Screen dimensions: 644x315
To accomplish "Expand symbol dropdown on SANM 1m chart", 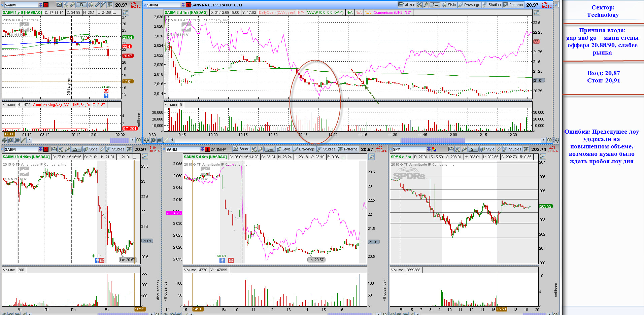I will tap(183, 5).
